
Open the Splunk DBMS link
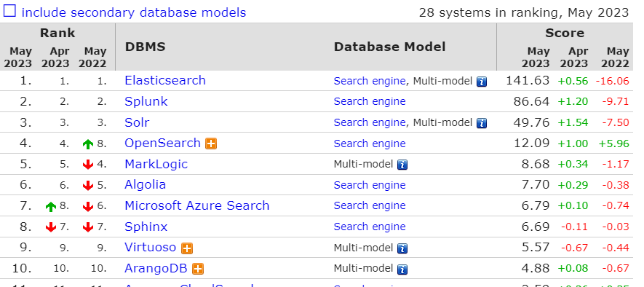[x=146, y=101]
